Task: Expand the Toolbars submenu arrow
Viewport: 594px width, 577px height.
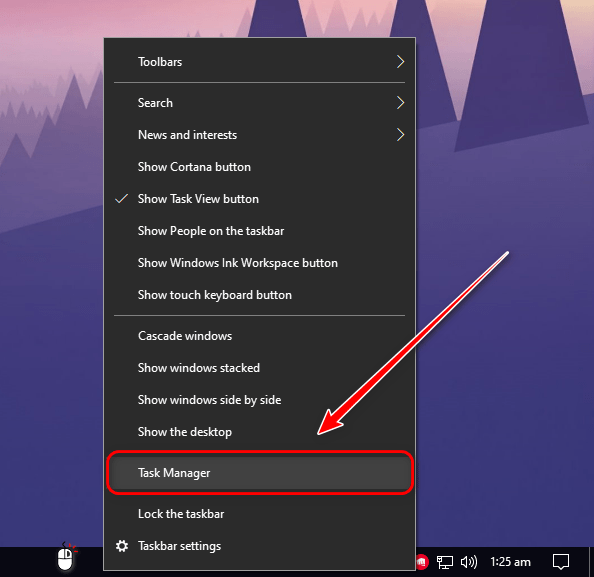Action: coord(400,62)
